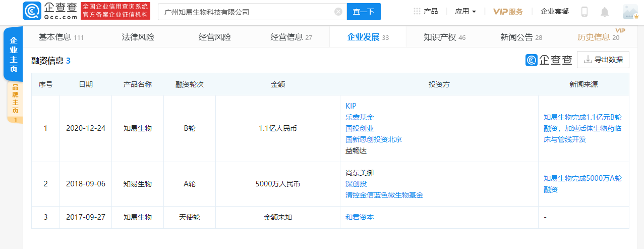Open the 5000万A轮 financing news article

(582, 184)
